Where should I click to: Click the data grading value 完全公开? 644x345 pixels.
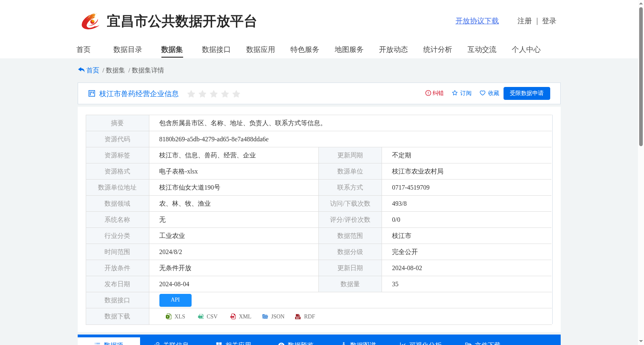coord(405,252)
